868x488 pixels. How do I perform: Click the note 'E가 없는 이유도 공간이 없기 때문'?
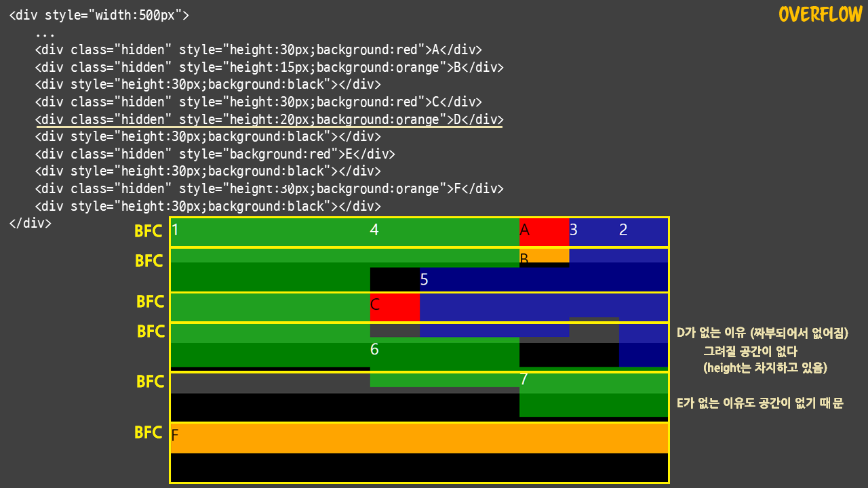click(760, 403)
